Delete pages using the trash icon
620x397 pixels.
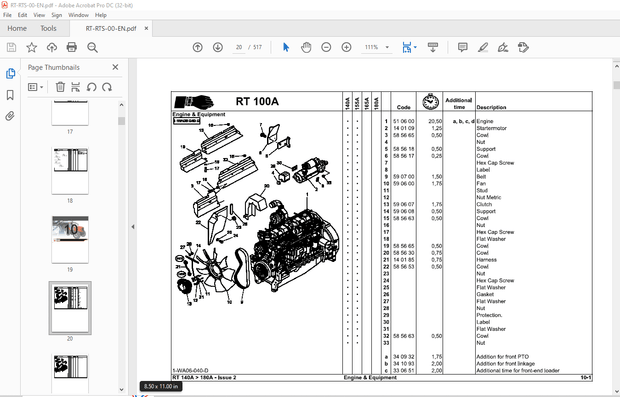60,87
